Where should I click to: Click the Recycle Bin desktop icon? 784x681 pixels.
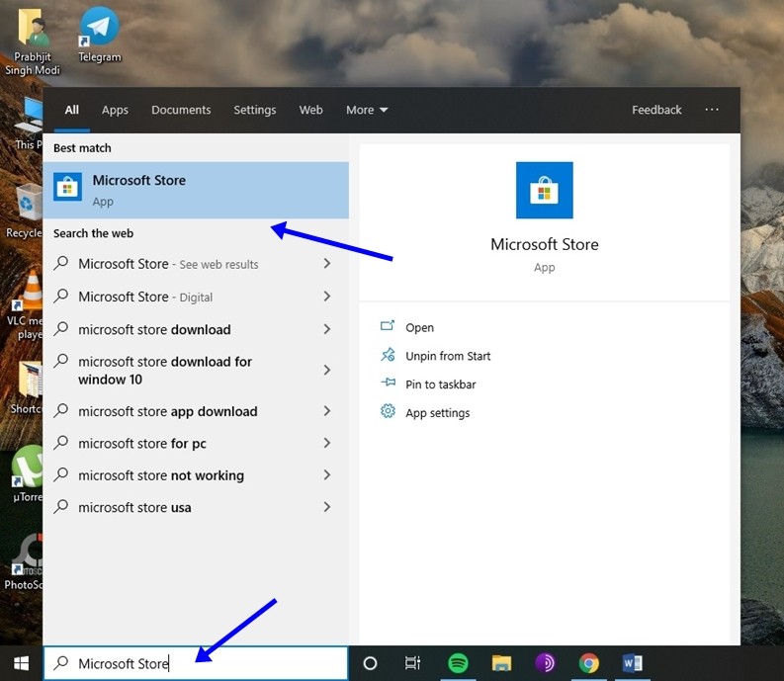pos(23,211)
